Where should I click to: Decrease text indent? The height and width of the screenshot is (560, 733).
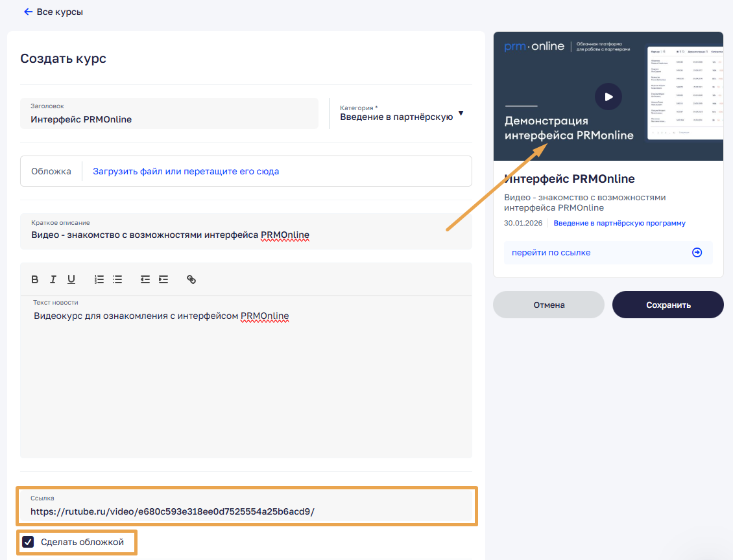tap(145, 279)
